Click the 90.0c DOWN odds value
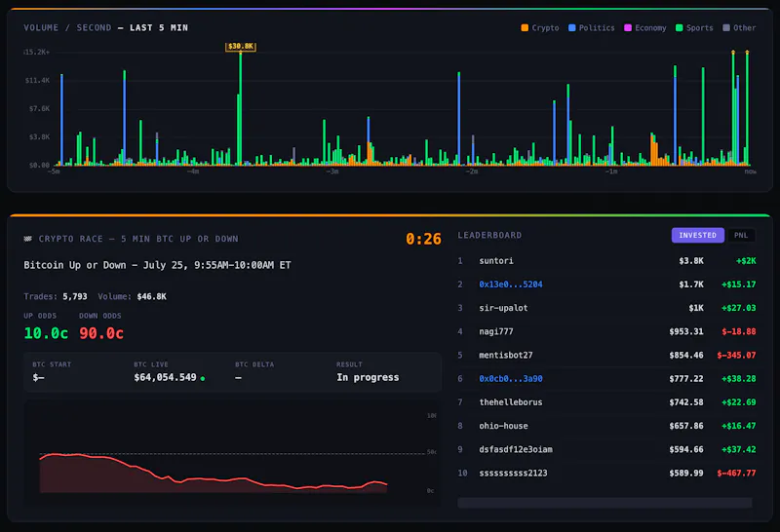The image size is (780, 532). 101,333
